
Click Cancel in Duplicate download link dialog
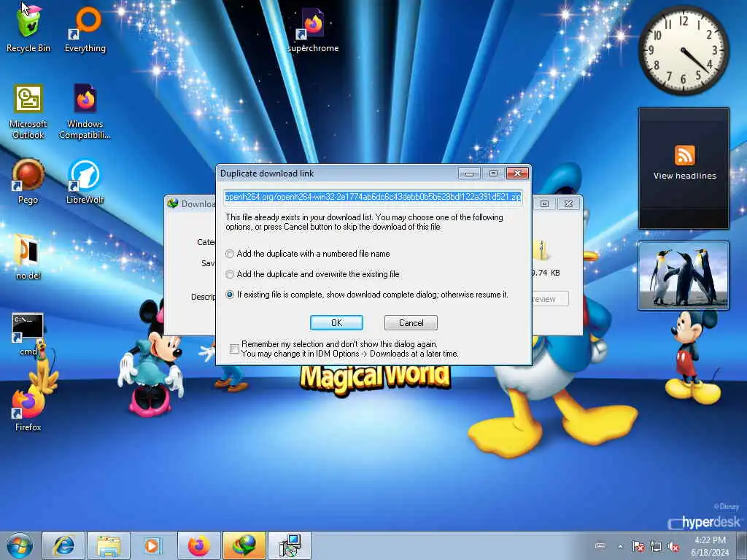[x=411, y=322]
